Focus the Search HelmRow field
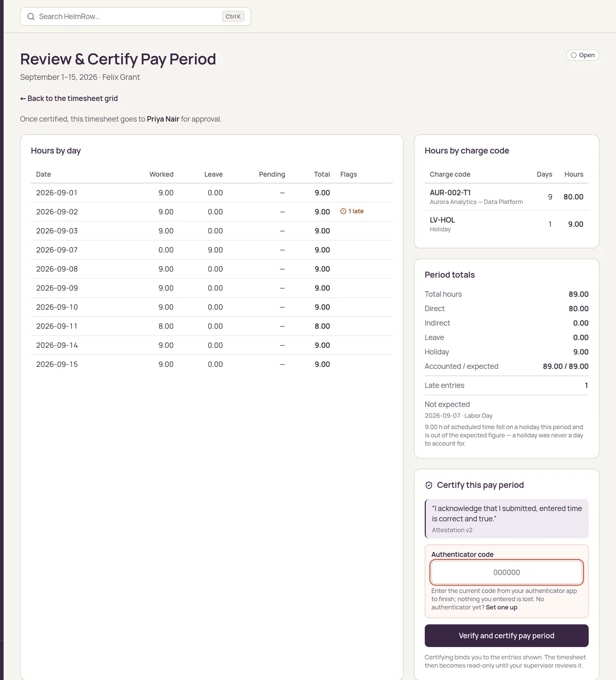The height and width of the screenshot is (680, 616). [x=136, y=16]
